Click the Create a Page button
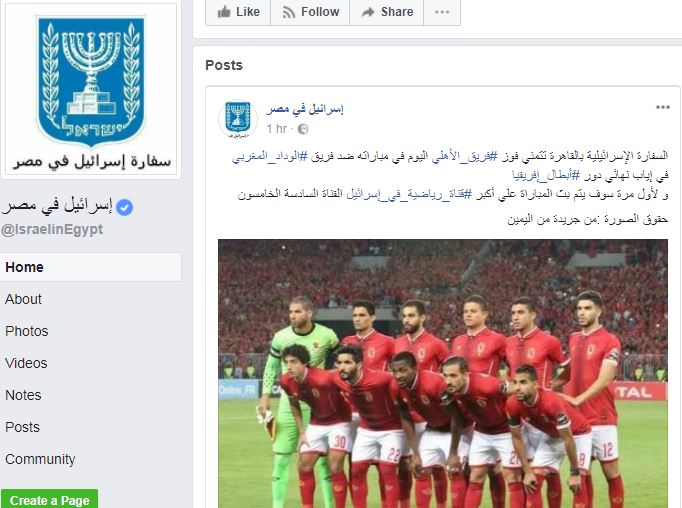682x508 pixels. point(50,499)
